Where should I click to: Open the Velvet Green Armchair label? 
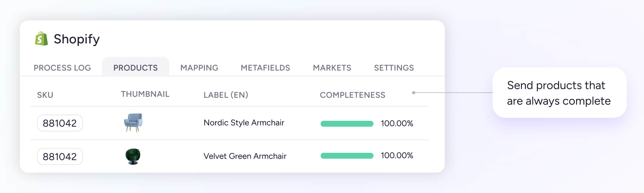click(x=245, y=156)
